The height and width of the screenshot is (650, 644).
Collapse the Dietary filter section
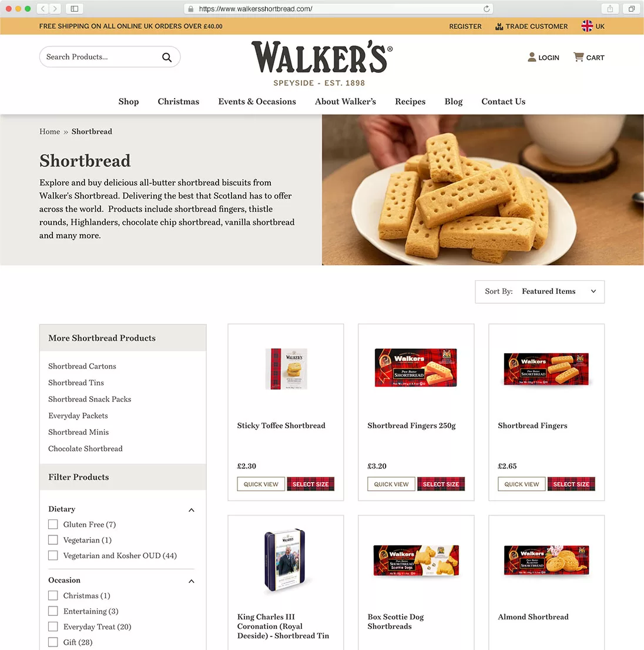point(192,510)
